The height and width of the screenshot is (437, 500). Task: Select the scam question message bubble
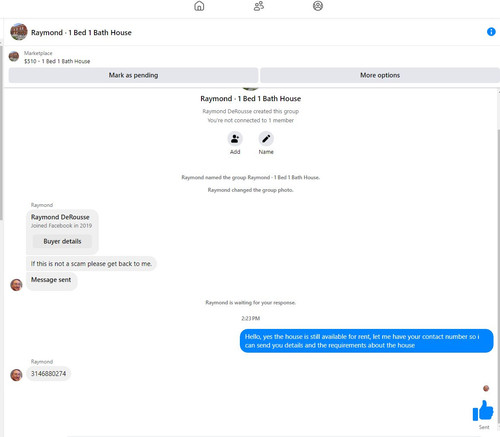(91, 264)
